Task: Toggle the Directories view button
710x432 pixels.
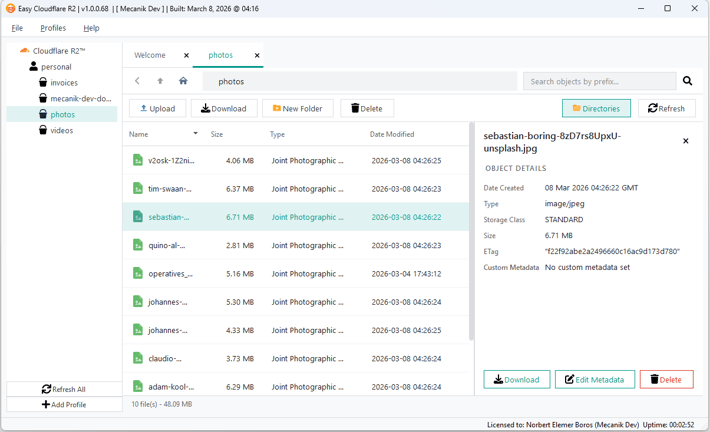Action: point(596,108)
